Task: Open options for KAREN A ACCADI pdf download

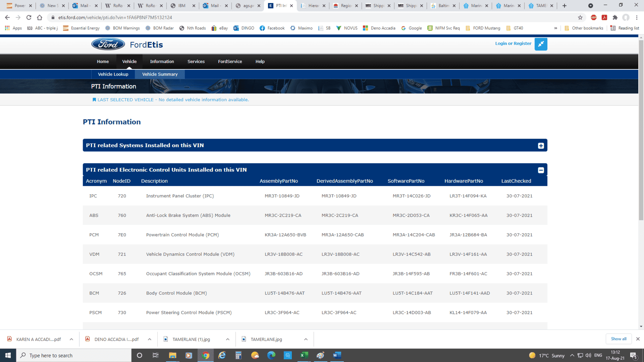Action: (71, 339)
